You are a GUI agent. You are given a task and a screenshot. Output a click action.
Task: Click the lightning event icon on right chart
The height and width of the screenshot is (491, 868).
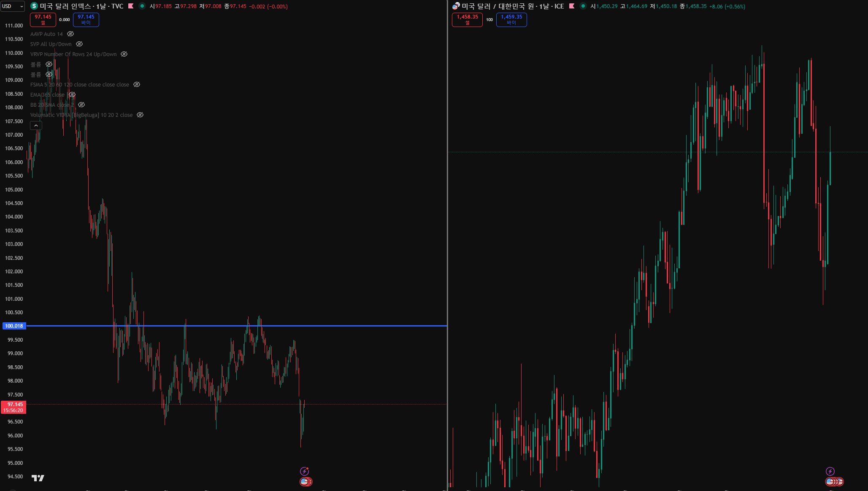pyautogui.click(x=830, y=471)
